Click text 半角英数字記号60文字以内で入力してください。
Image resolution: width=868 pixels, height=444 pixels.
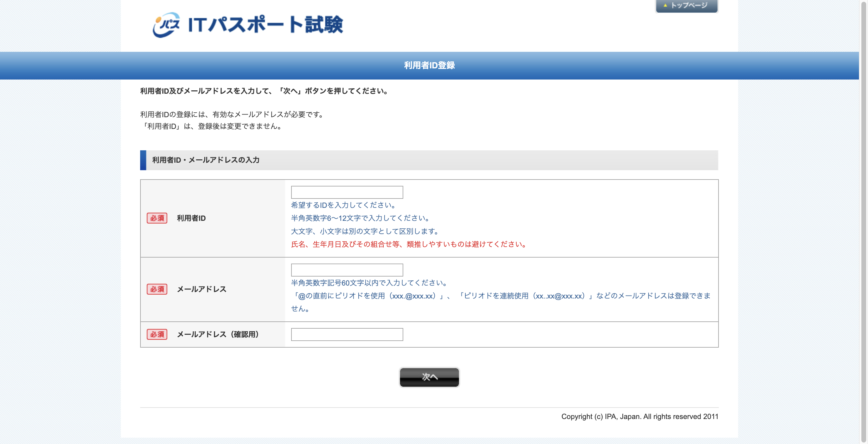(x=369, y=283)
